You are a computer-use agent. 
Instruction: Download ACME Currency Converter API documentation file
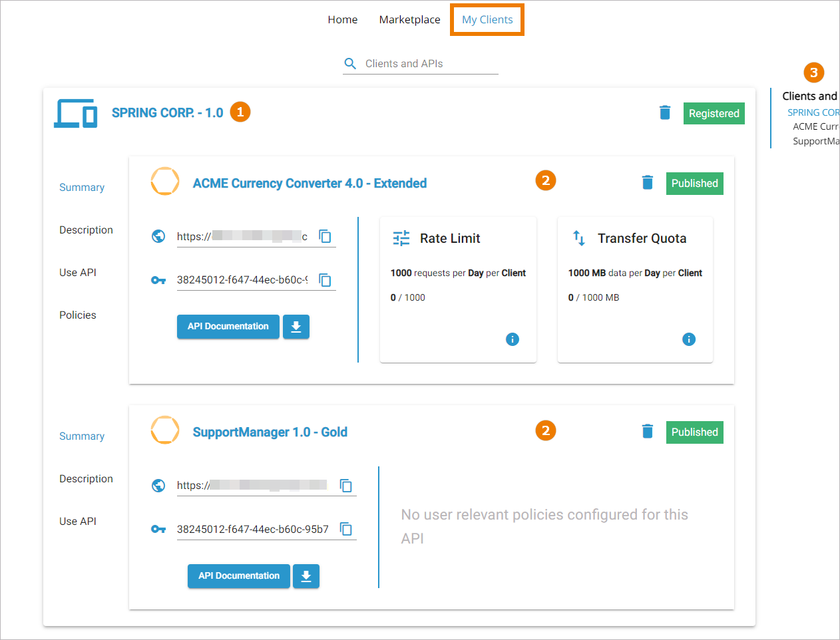[x=296, y=327]
